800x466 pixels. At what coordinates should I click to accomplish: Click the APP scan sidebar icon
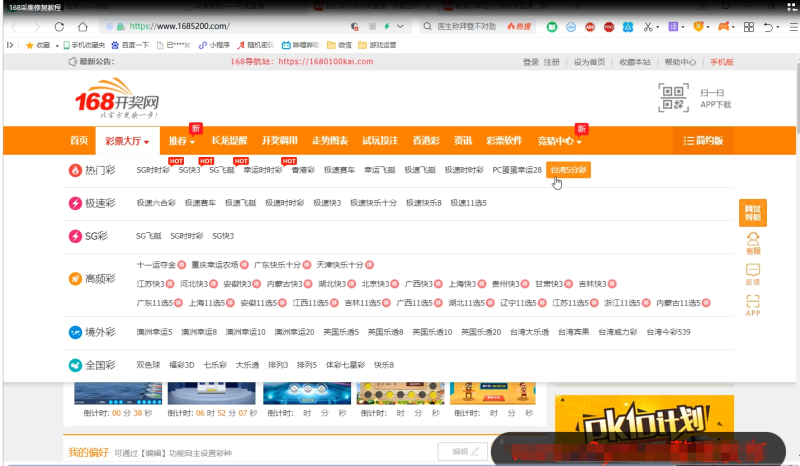click(753, 305)
